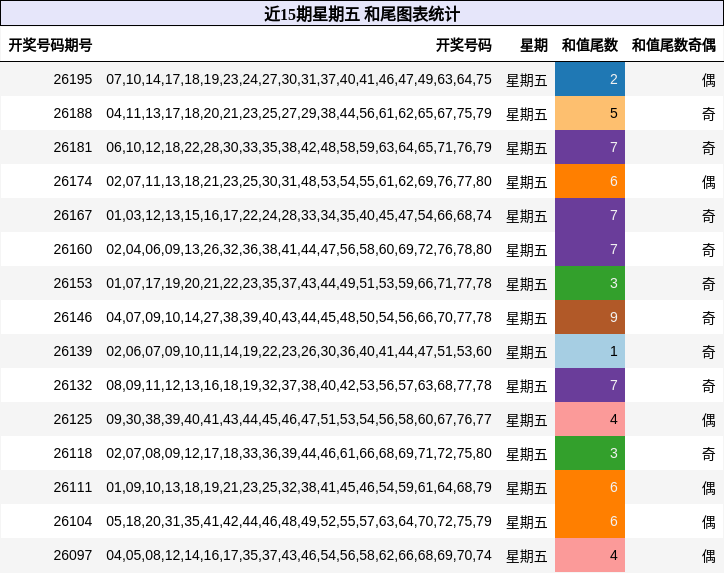
Task: Select issue number 26153
Action: click(x=73, y=283)
